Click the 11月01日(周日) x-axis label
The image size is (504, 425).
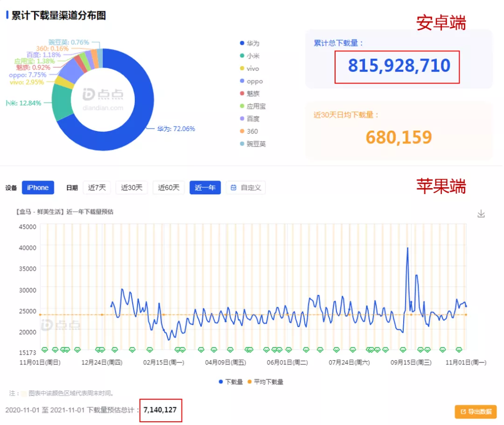pos(40,362)
